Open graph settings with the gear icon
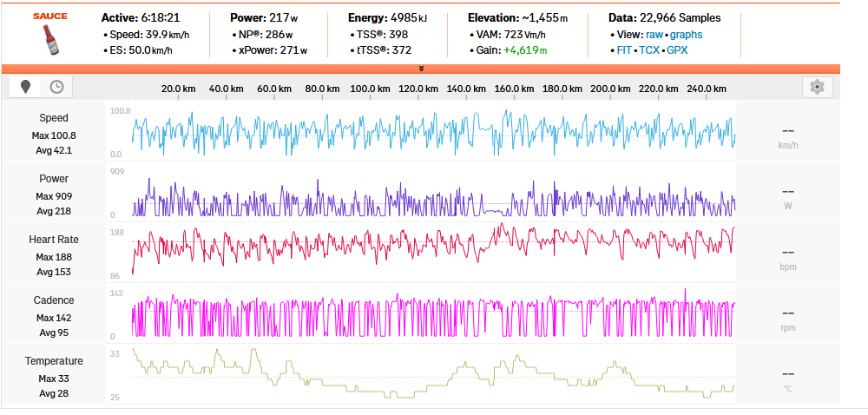The image size is (868, 415). [816, 86]
